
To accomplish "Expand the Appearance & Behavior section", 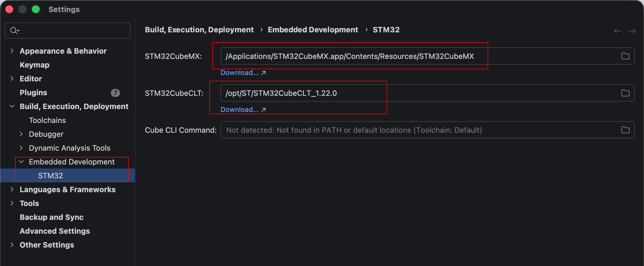I will [12, 51].
